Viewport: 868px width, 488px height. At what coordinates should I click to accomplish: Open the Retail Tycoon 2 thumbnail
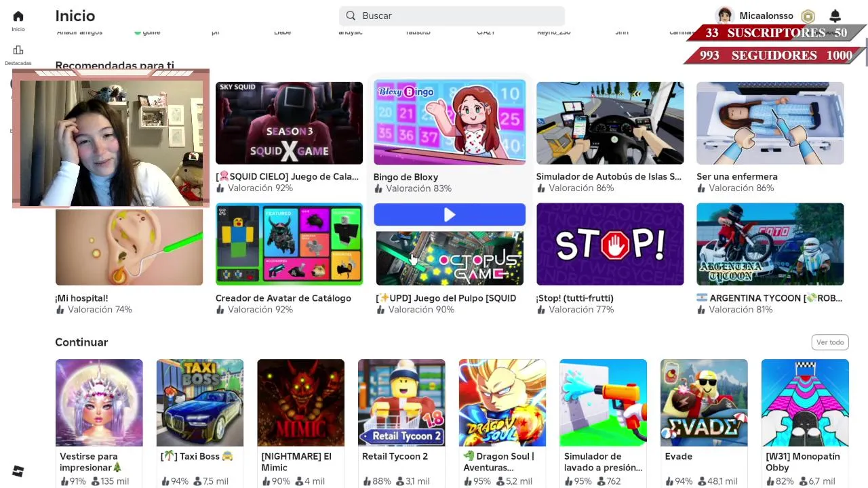(401, 403)
